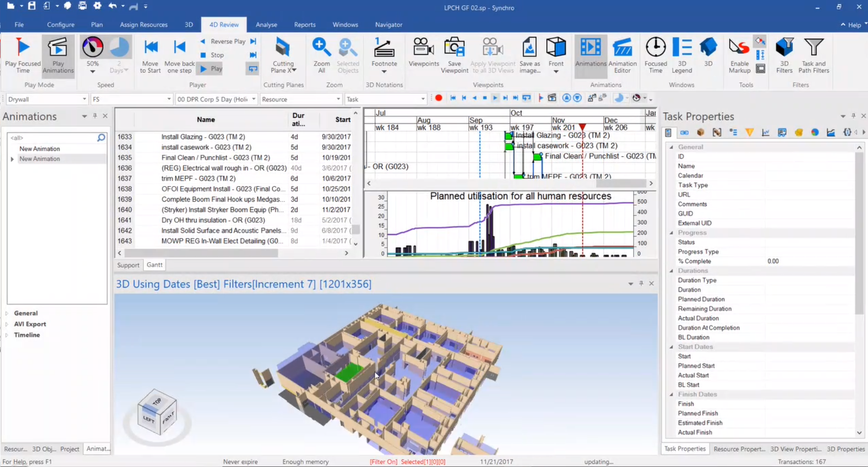This screenshot has width=868, height=467.
Task: Click the % Complete value field
Action: (811, 261)
